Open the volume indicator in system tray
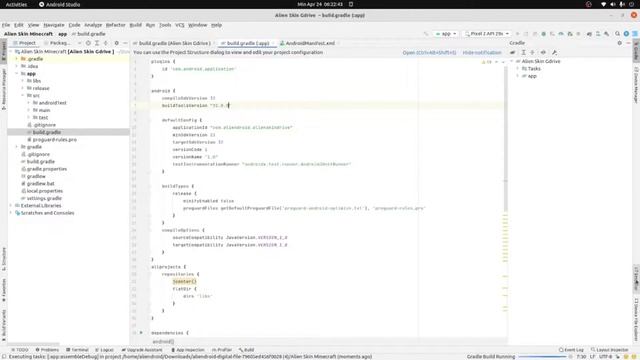 (613, 4)
